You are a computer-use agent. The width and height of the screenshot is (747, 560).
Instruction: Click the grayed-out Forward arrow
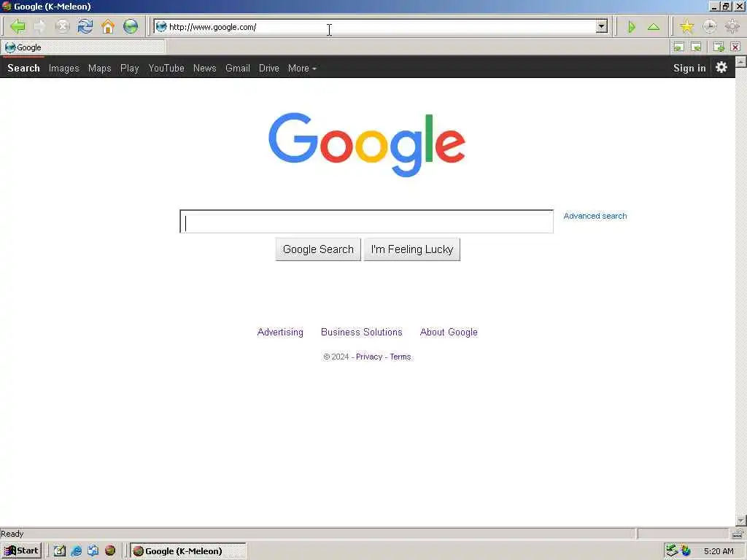pos(40,26)
